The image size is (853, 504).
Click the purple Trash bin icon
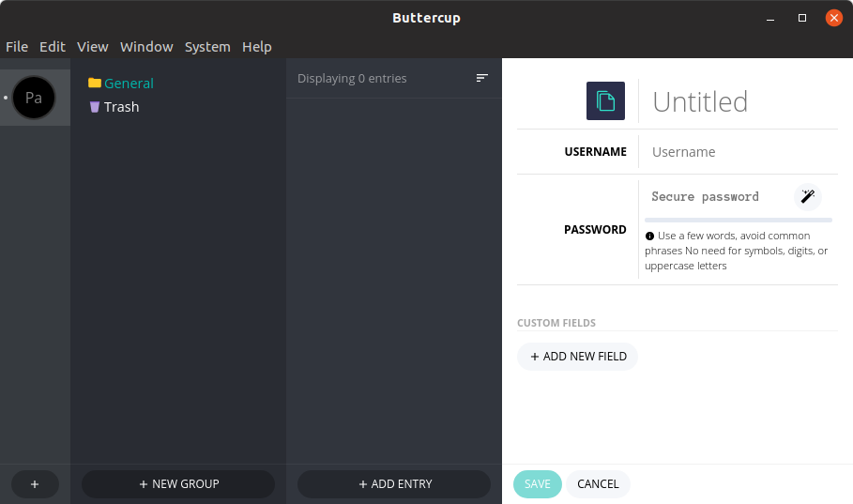(x=95, y=107)
